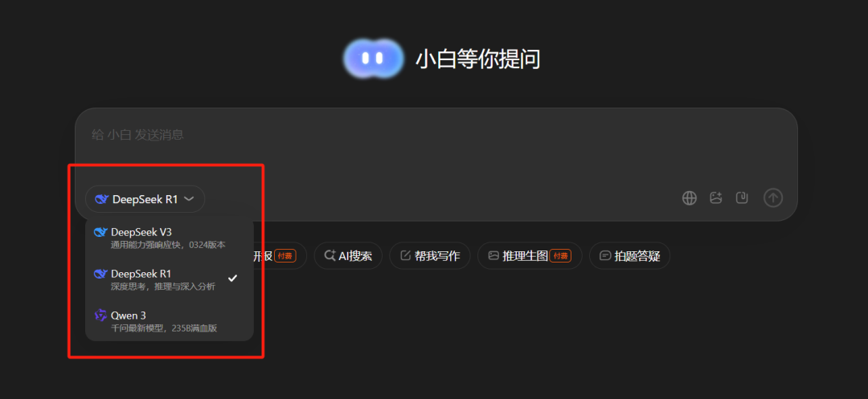Click the globe web search icon
The image size is (868, 399).
click(x=690, y=197)
